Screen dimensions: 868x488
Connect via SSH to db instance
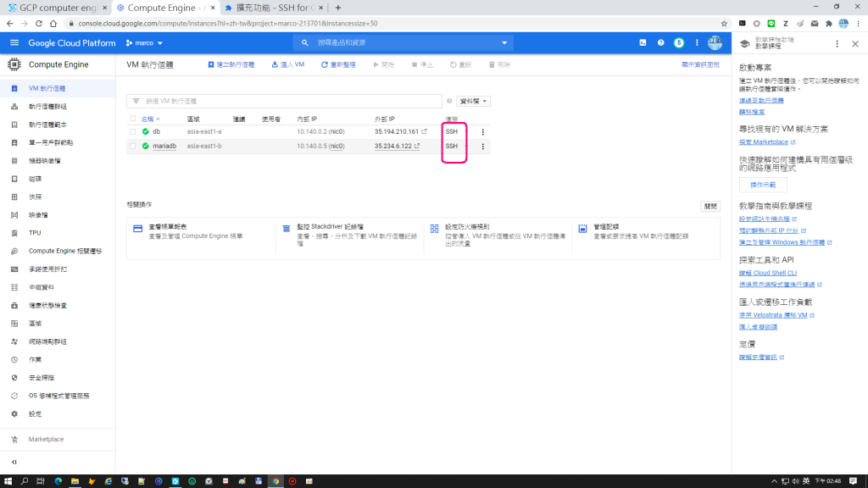(452, 131)
